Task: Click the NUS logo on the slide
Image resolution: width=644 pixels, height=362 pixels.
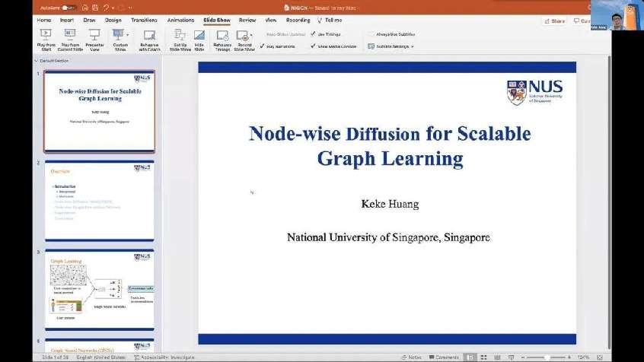Action: (534, 92)
